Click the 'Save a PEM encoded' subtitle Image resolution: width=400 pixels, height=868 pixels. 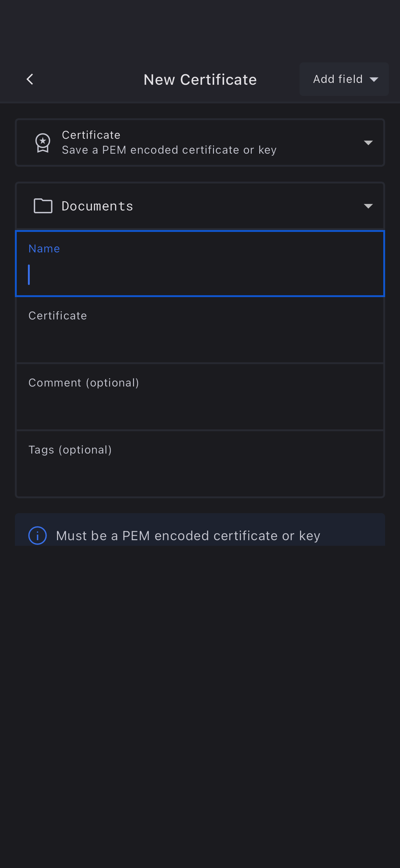pyautogui.click(x=169, y=150)
